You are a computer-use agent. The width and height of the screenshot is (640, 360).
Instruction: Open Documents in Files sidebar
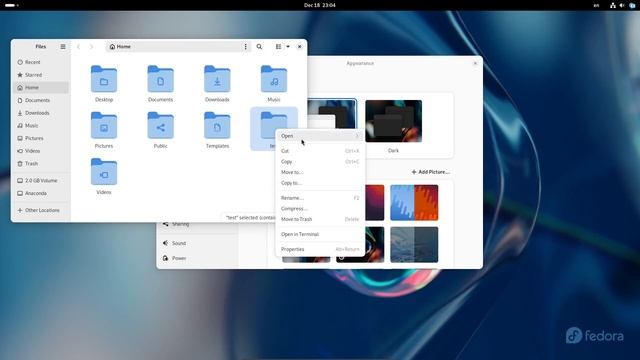(x=41, y=100)
